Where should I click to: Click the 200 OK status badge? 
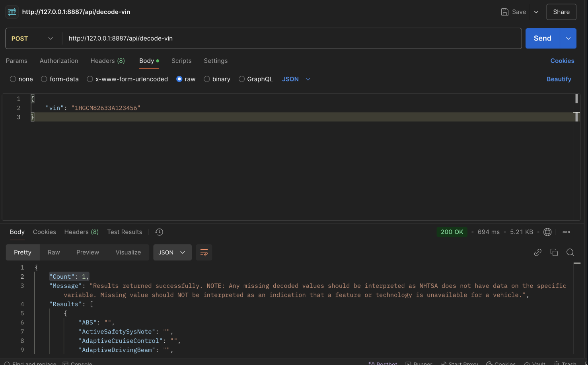coord(452,232)
